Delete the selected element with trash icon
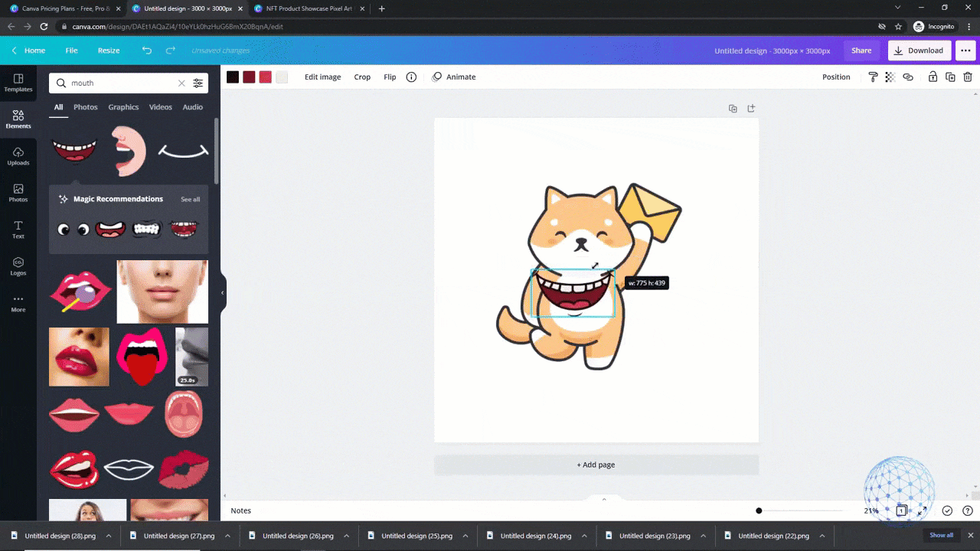The height and width of the screenshot is (551, 980). point(968,77)
